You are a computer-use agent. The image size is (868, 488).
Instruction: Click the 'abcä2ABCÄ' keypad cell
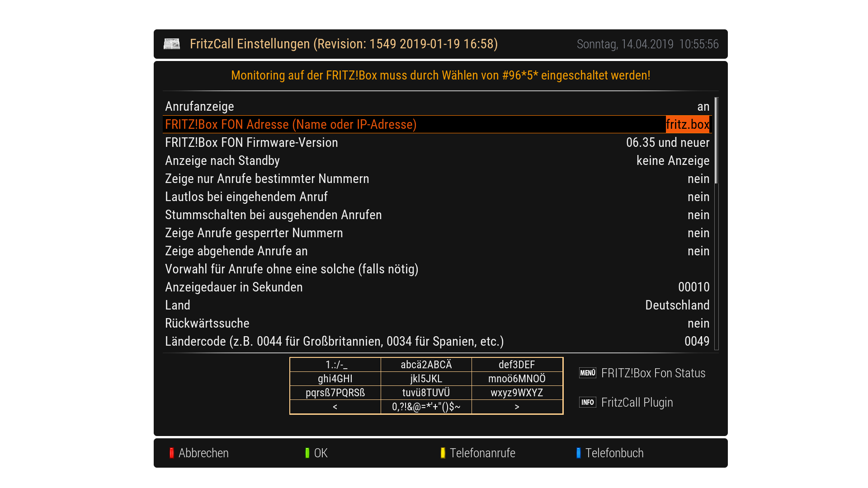pos(426,365)
